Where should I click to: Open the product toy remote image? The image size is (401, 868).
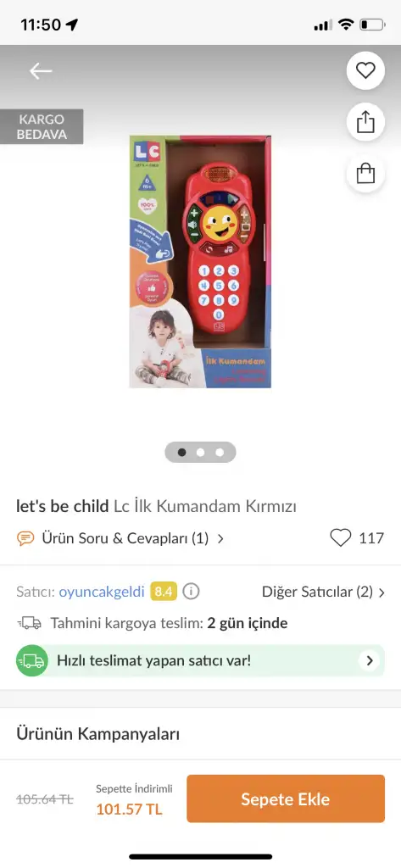point(200,261)
